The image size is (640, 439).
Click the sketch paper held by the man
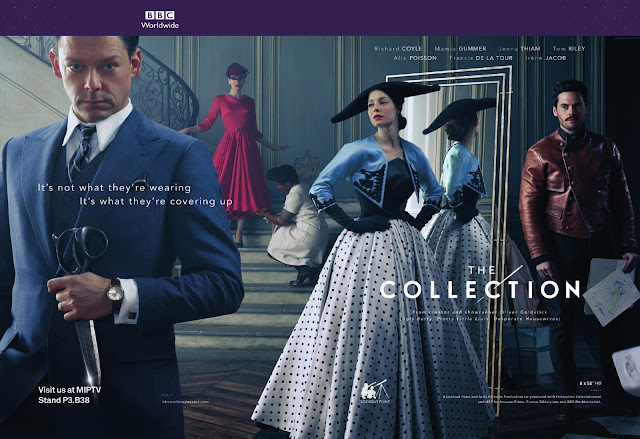[609, 292]
